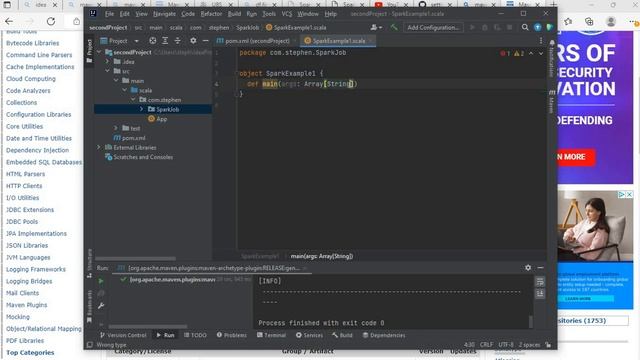The height and width of the screenshot is (360, 640).
Task: Open the Build menu
Action: click(234, 14)
